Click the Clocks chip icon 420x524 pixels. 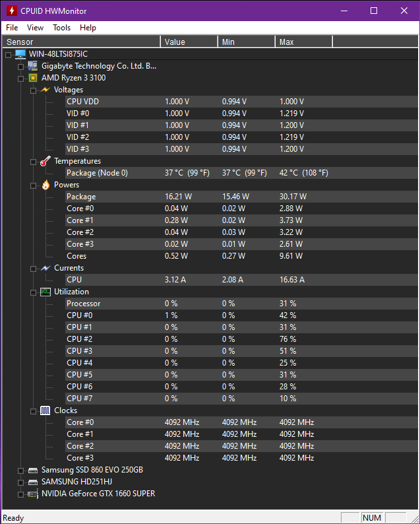tap(45, 410)
